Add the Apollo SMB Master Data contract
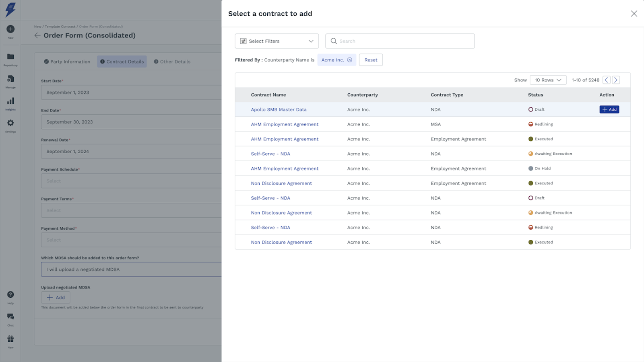Image resolution: width=644 pixels, height=362 pixels. pos(609,109)
